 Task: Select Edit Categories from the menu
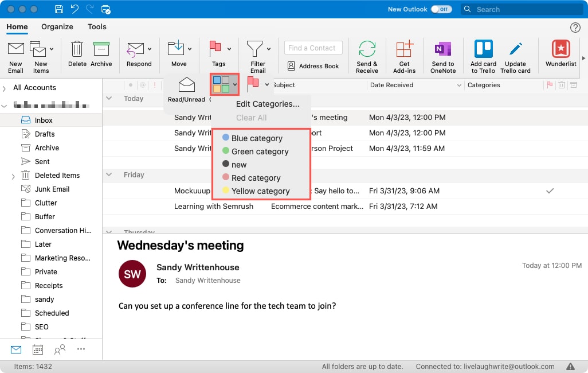coord(269,104)
